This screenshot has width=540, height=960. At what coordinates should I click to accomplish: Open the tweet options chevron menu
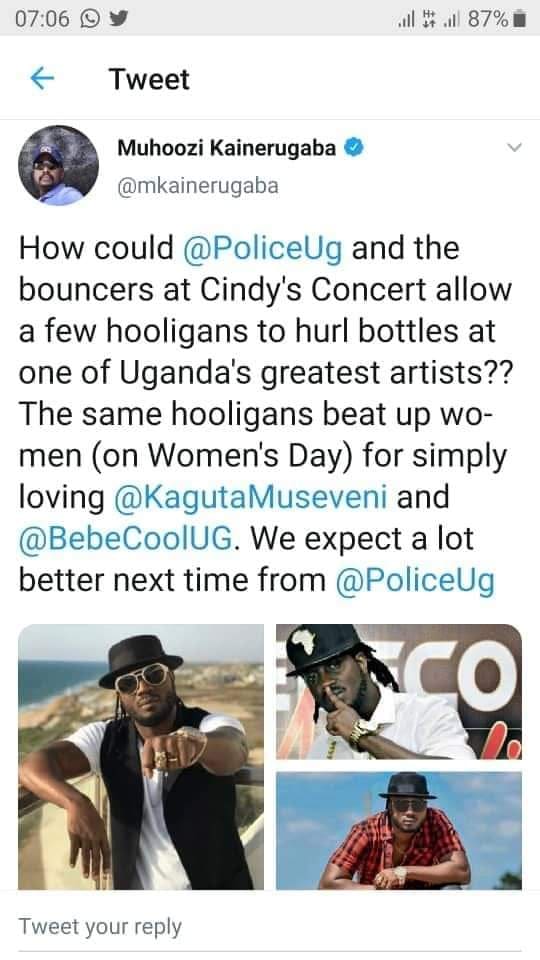(x=515, y=147)
